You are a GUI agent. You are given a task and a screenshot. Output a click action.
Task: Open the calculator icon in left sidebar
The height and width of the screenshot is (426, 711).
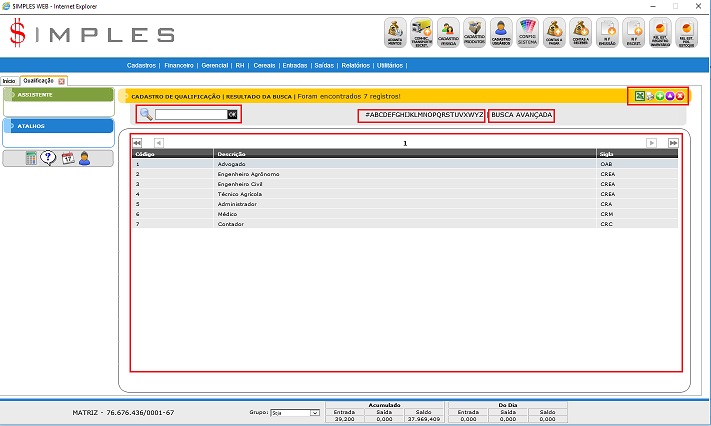click(x=31, y=158)
